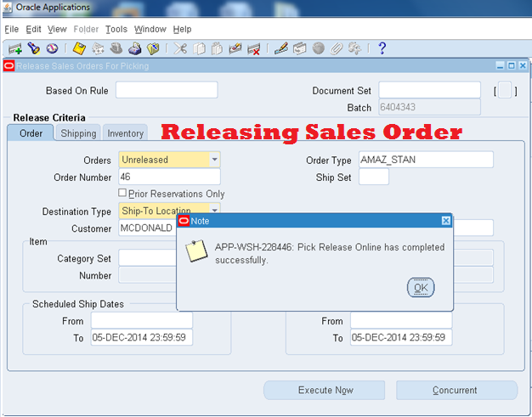Close the Note dialog with its X
This screenshot has height=417, width=532.
[x=446, y=221]
